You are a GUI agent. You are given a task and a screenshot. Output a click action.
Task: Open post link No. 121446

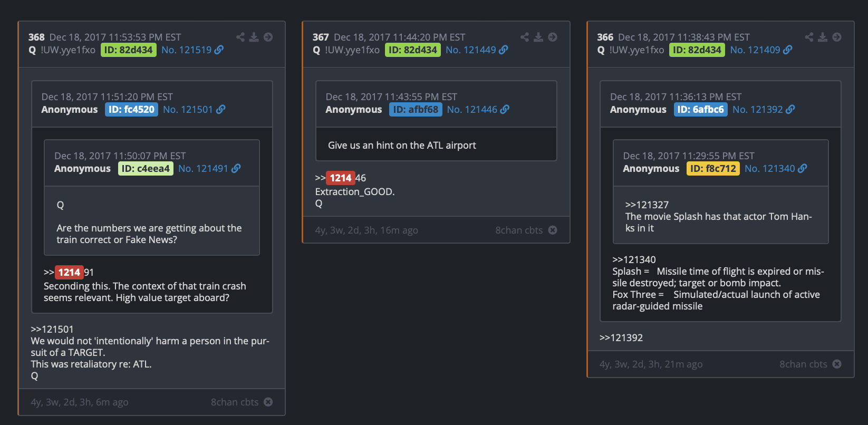[x=472, y=109]
